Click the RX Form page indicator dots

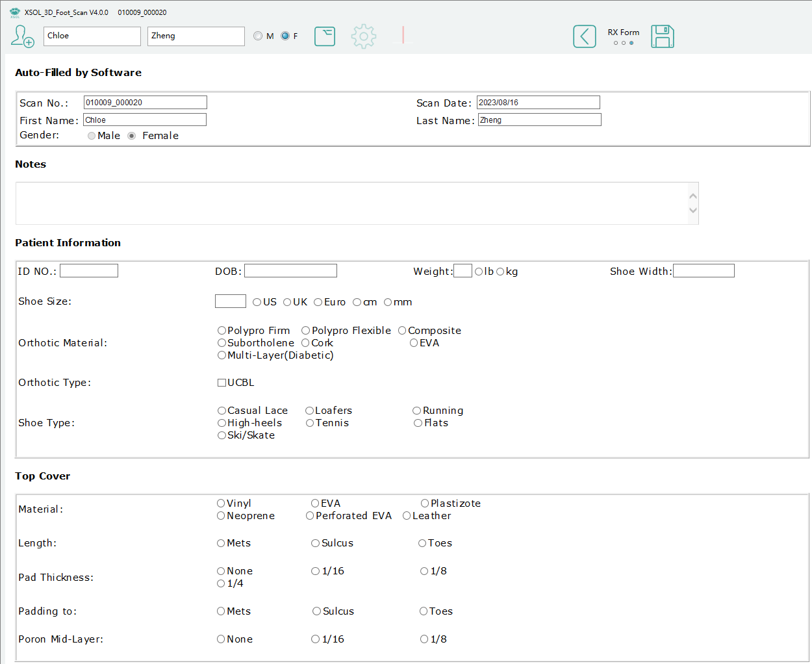(x=624, y=43)
